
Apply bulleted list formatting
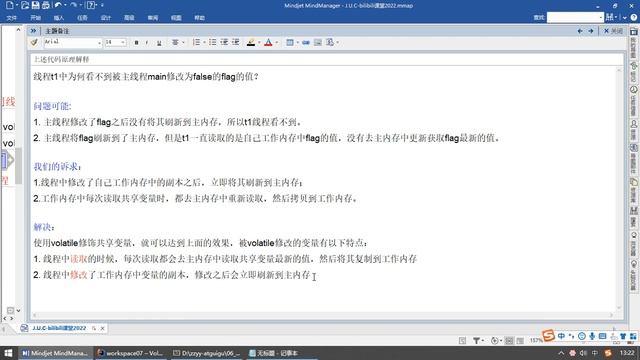pyautogui.click(x=212, y=42)
